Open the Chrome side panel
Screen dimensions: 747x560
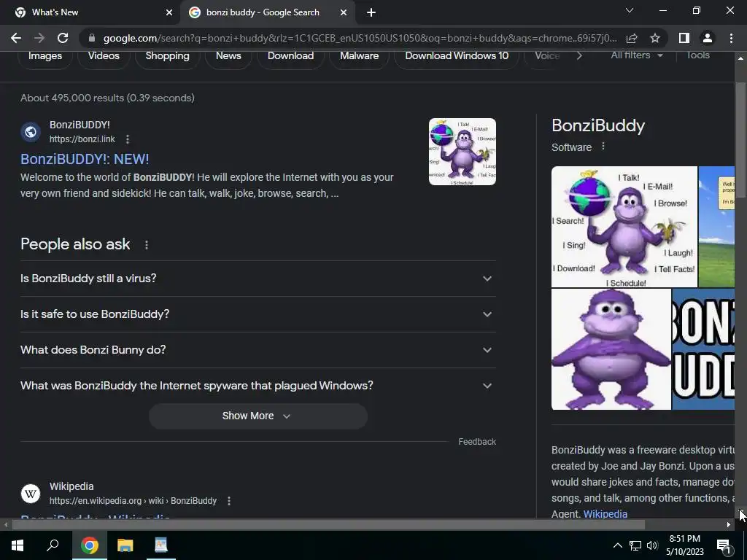[684, 38]
